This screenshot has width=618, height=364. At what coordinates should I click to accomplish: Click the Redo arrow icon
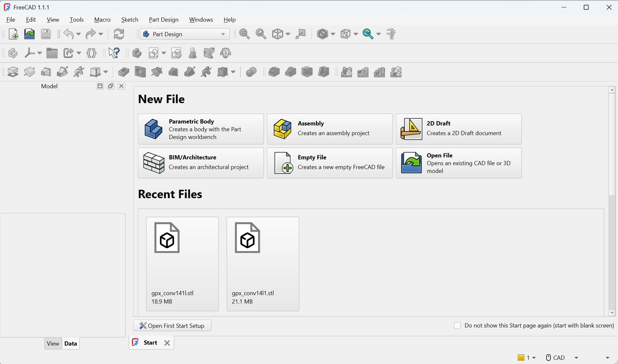coord(91,34)
